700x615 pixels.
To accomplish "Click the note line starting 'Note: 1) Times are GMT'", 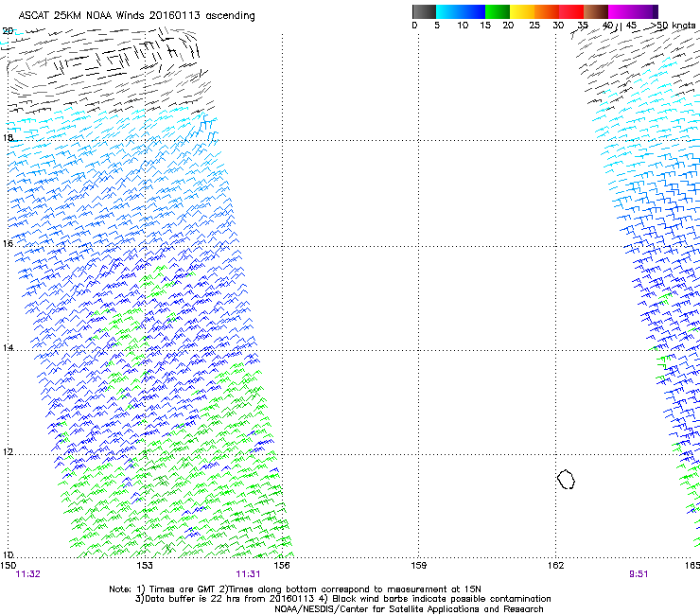I will [x=295, y=589].
